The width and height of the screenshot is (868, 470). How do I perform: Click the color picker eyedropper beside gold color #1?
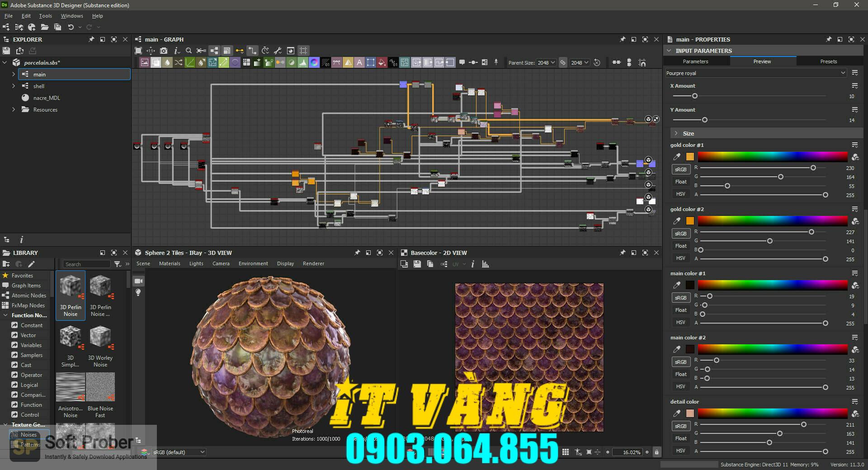[677, 157]
